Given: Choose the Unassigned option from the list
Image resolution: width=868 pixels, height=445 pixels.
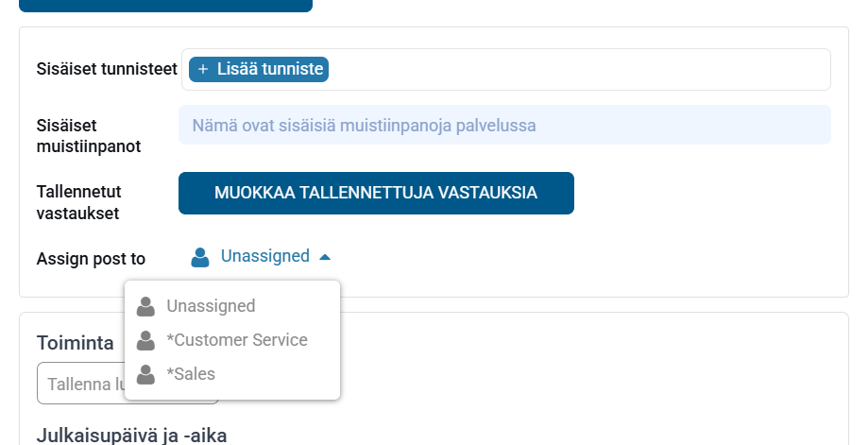Looking at the screenshot, I should pos(211,306).
